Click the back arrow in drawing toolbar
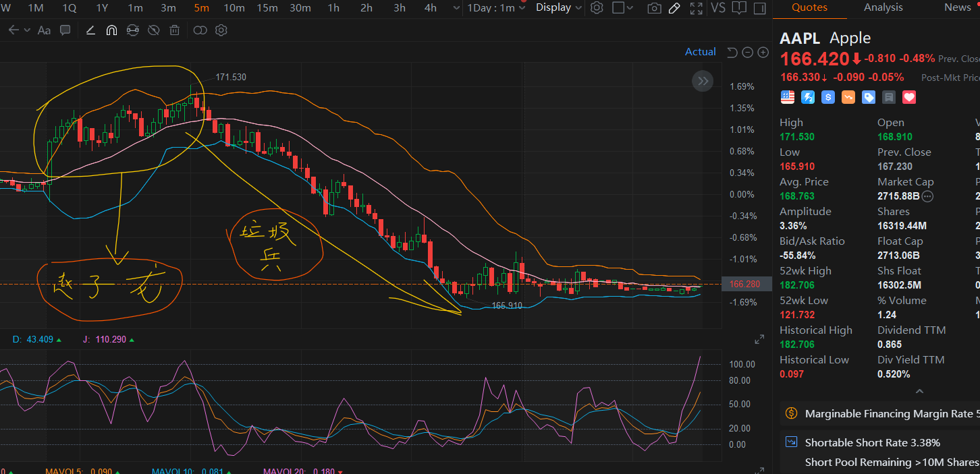Viewport: 980px width, 474px height. pos(13,30)
